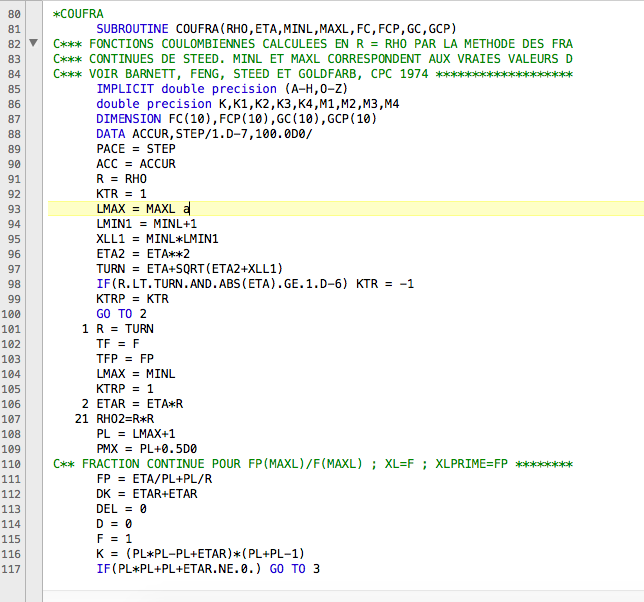Click the TURN = ETA+SQRT(ETA2+XLL1) line
Screen dimensions: 644x602
[x=188, y=268]
